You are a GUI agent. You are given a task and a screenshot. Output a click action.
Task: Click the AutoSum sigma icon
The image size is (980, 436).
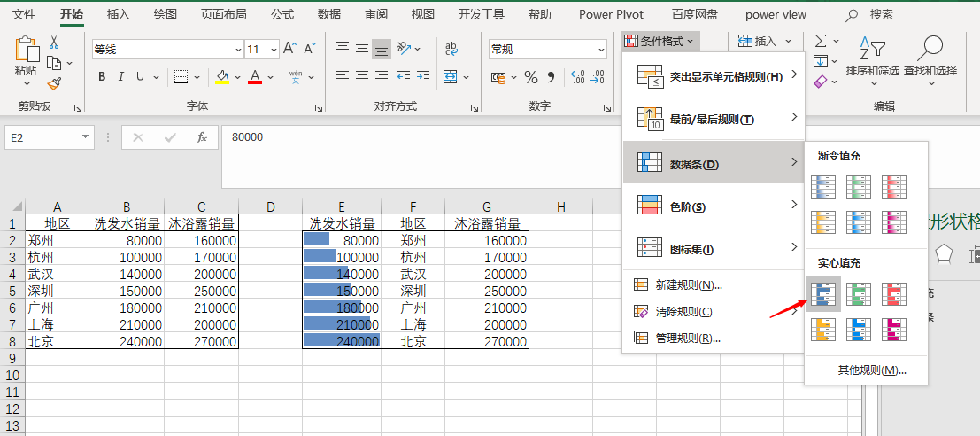821,42
